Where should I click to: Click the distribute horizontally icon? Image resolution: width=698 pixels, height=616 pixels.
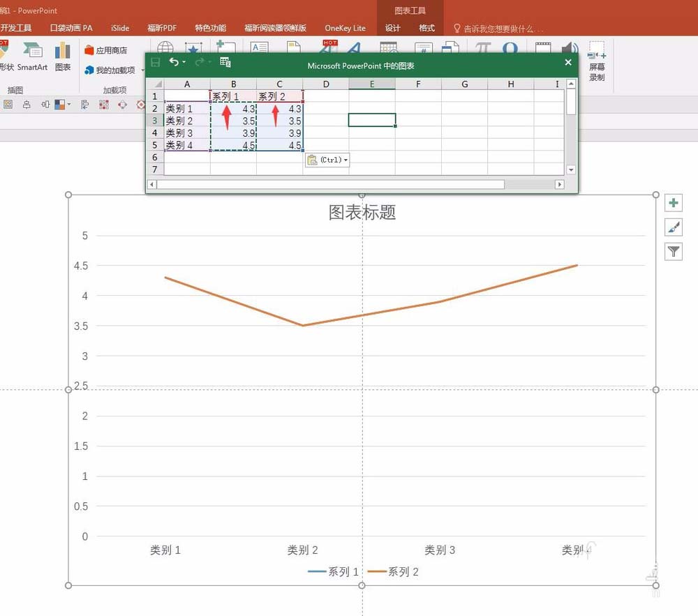pyautogui.click(x=45, y=105)
